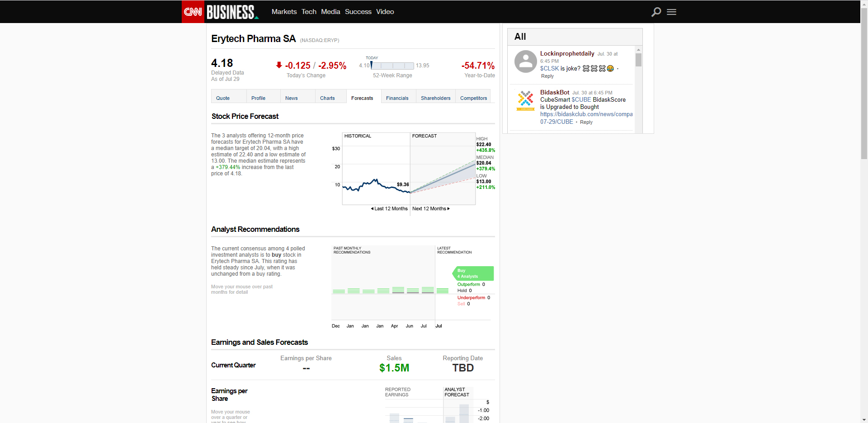Click the Stock Price Forecast heading
The image size is (868, 423).
245,117
